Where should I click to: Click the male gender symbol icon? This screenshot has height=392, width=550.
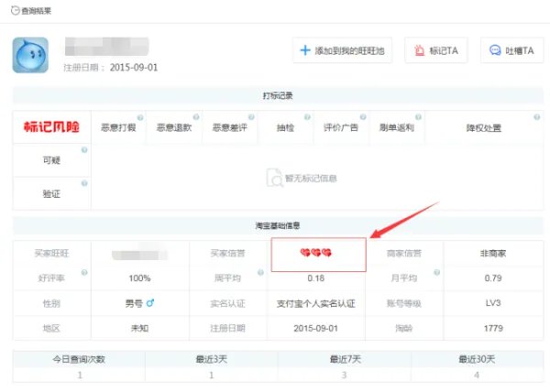(150, 302)
